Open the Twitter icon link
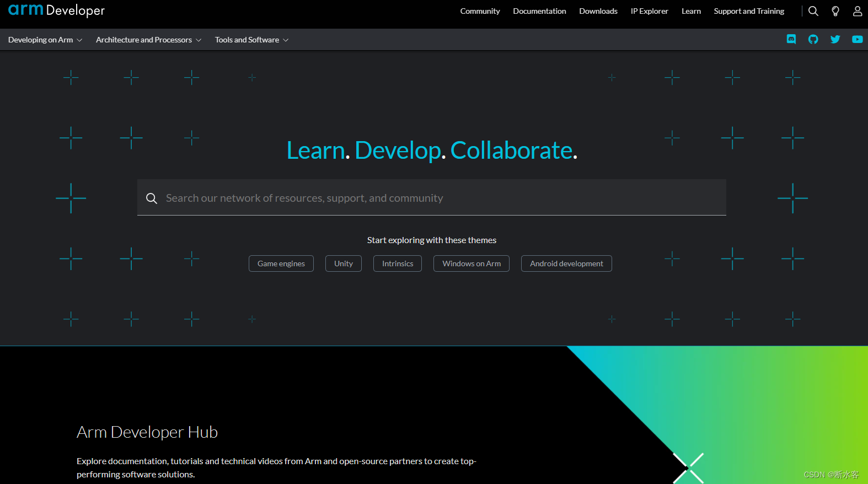The height and width of the screenshot is (484, 868). [835, 39]
